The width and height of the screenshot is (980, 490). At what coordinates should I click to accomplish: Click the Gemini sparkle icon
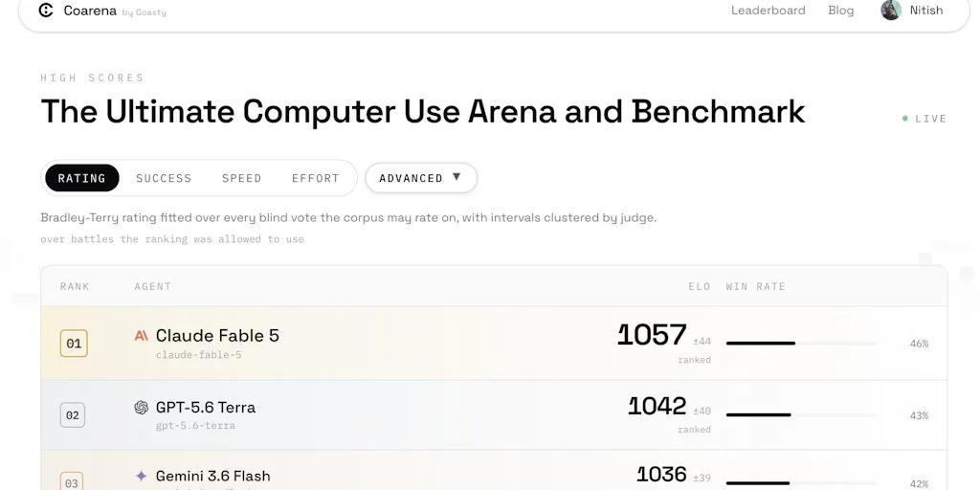pyautogui.click(x=142, y=476)
